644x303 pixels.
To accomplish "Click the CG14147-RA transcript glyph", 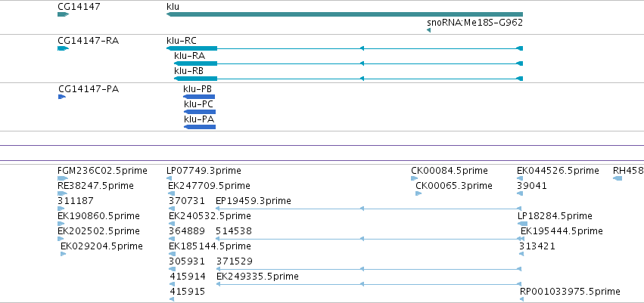I will click(x=64, y=48).
